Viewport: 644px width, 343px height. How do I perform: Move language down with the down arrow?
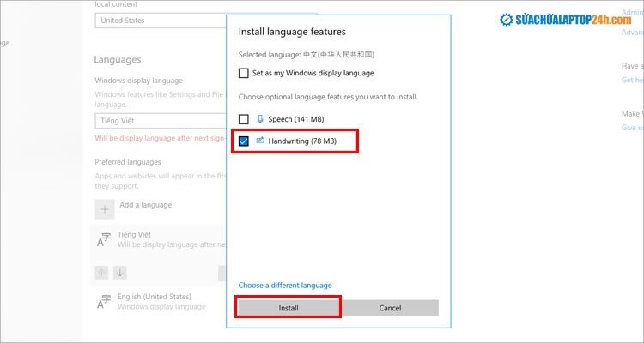120,273
